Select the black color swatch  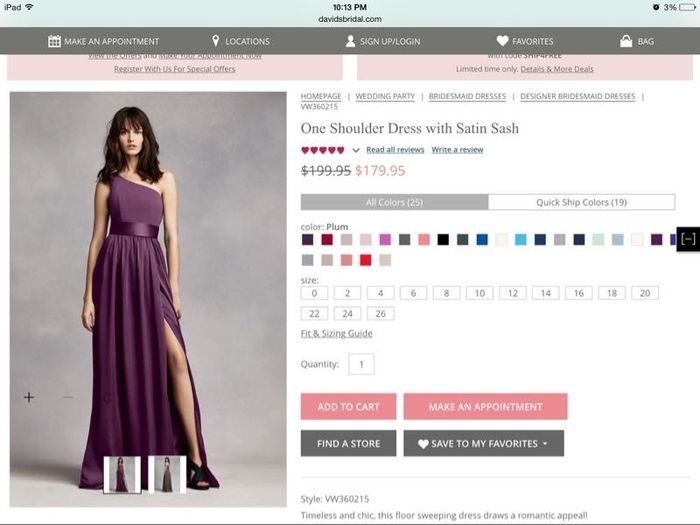point(443,240)
